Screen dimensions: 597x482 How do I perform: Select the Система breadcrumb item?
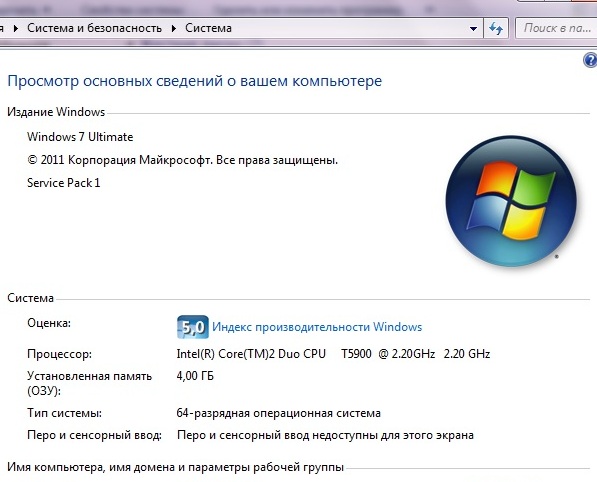point(208,28)
